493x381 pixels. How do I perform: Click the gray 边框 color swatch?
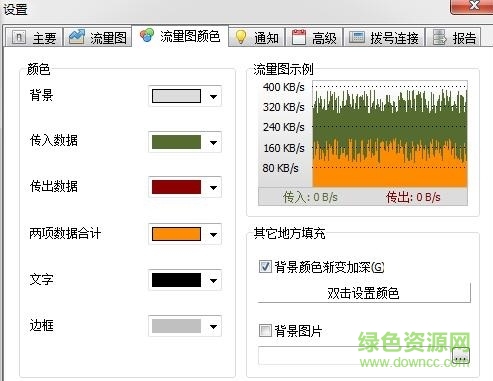point(176,326)
